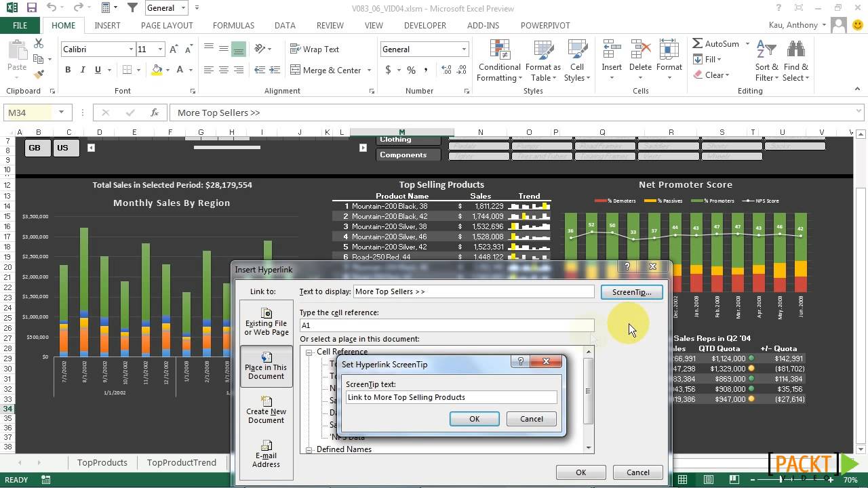
Task: Select the Format Painter brush icon
Action: point(39,75)
